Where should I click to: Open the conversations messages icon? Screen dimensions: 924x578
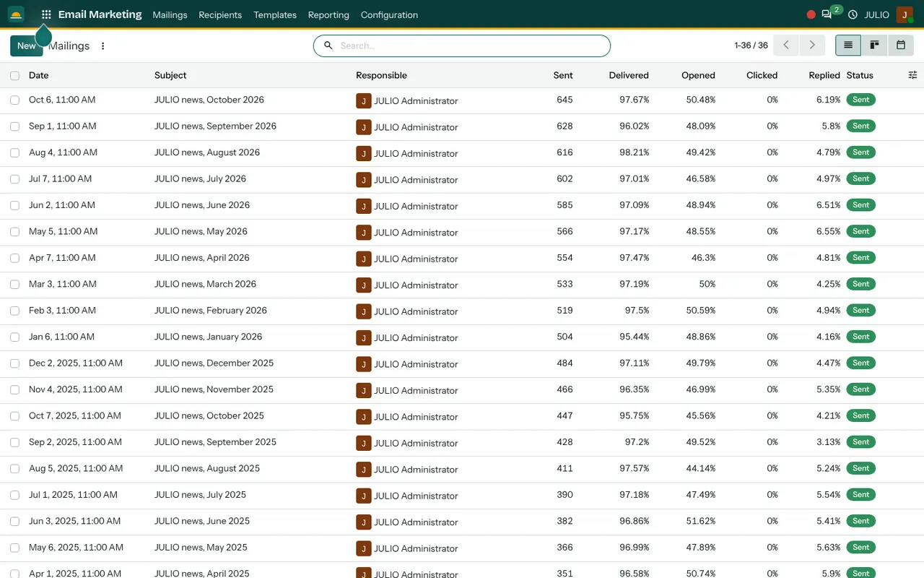827,14
